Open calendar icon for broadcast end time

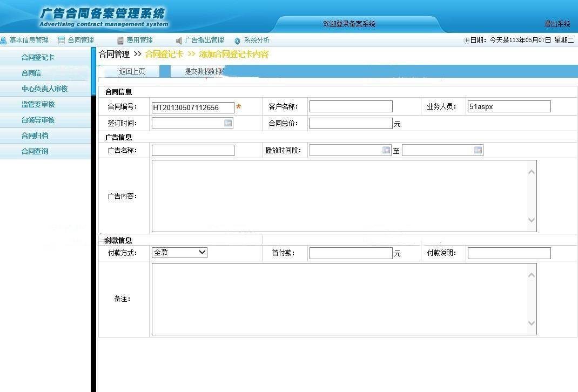pyautogui.click(x=478, y=150)
